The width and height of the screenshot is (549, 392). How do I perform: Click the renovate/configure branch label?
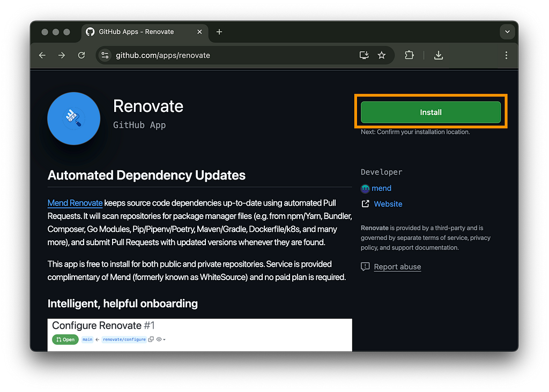tap(124, 340)
